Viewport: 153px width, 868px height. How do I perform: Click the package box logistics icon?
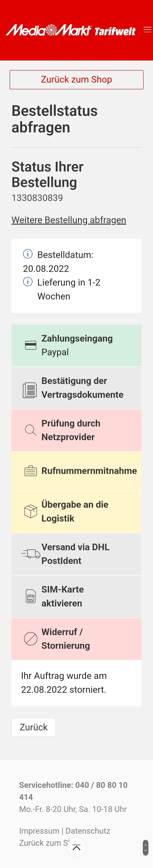coord(31,511)
